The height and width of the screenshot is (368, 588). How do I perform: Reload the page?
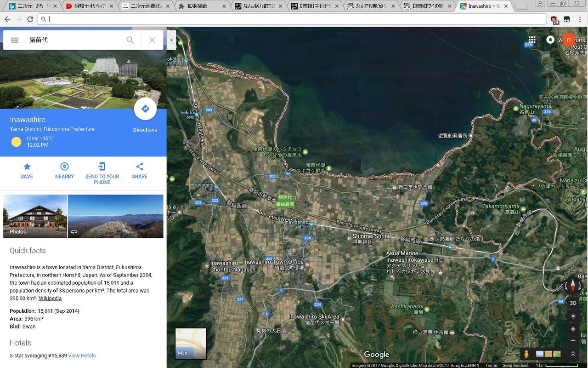[30, 19]
